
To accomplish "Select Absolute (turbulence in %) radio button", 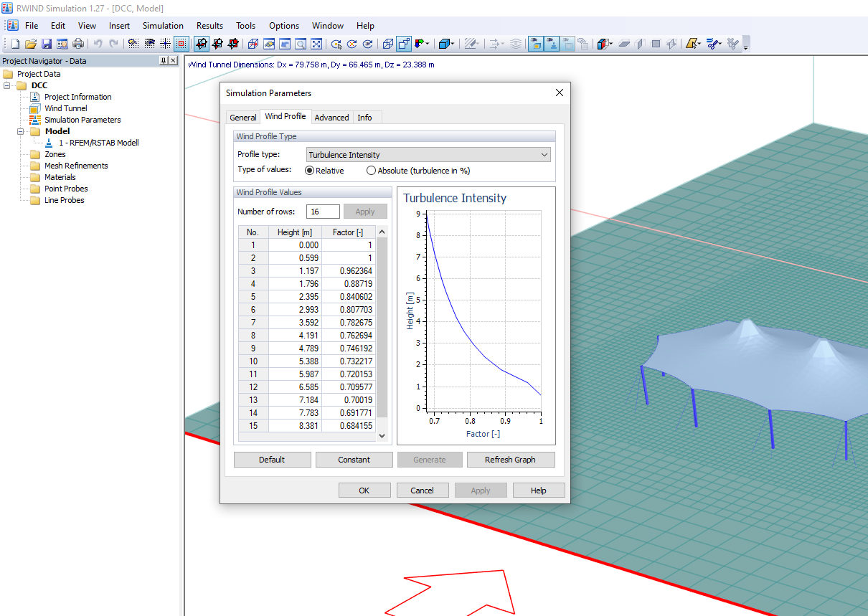I will pos(371,171).
